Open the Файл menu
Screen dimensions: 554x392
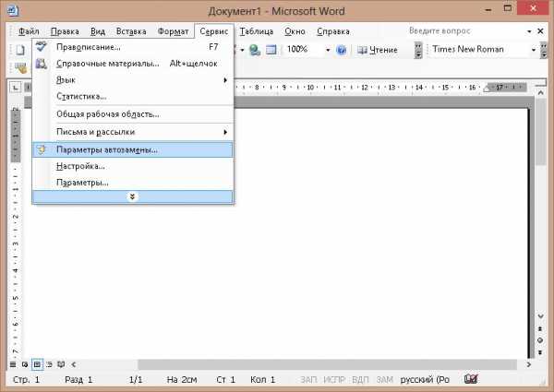point(29,31)
